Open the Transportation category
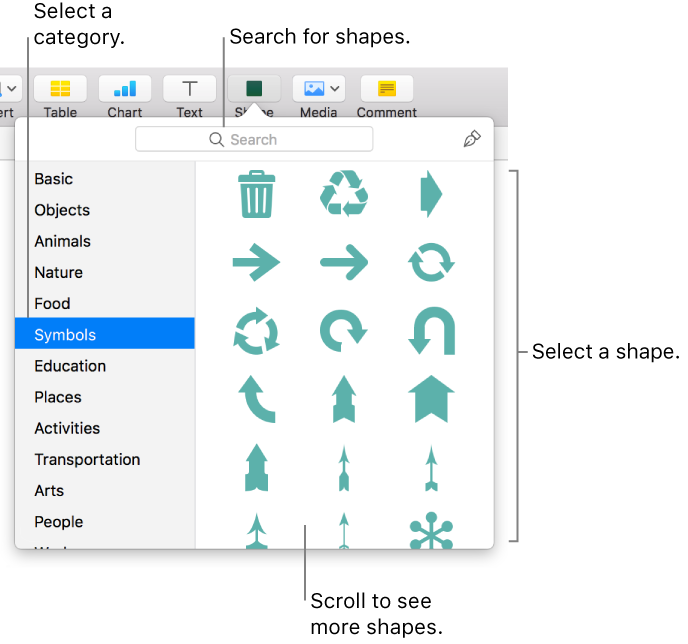Image resolution: width=688 pixels, height=644 pixels. tap(105, 459)
